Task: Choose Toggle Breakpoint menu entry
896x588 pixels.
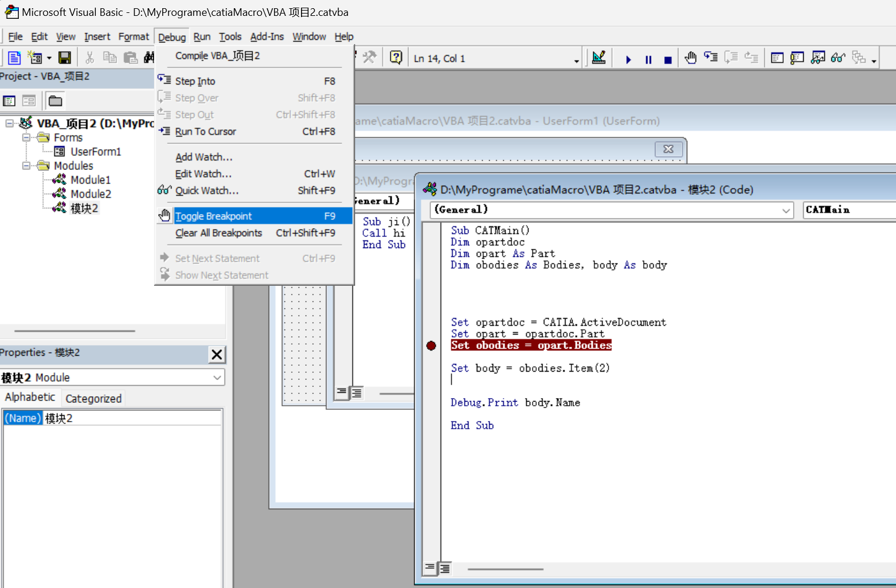Action: tap(255, 216)
